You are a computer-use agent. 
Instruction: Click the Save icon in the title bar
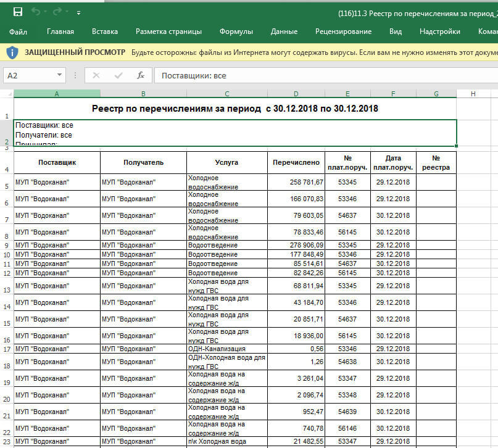click(x=17, y=12)
